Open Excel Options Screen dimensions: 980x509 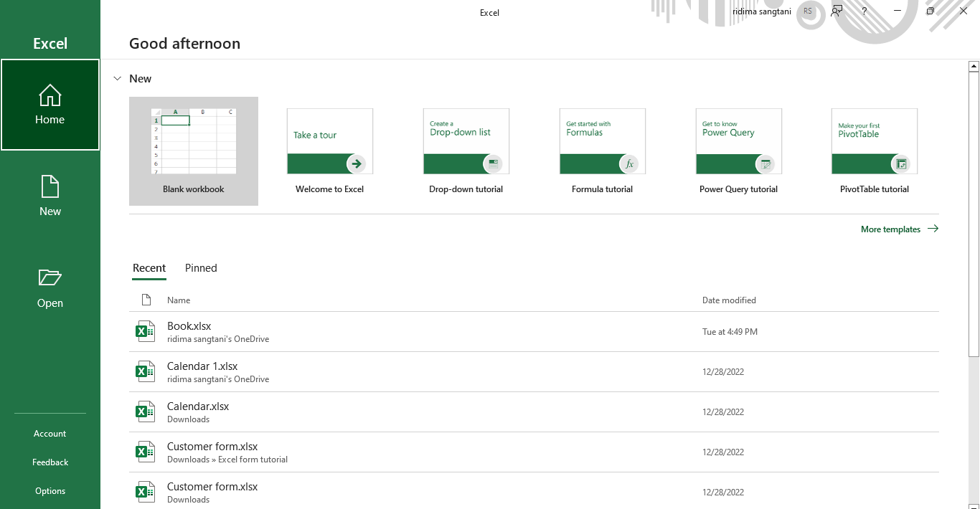click(50, 491)
